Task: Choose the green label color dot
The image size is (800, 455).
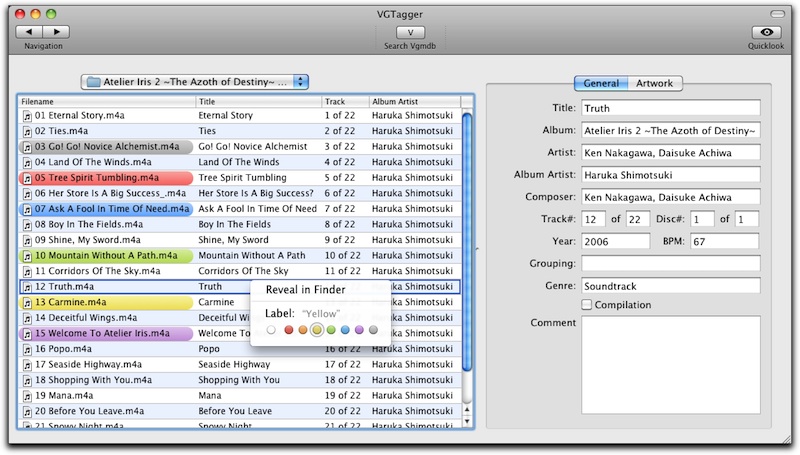Action: pyautogui.click(x=331, y=329)
